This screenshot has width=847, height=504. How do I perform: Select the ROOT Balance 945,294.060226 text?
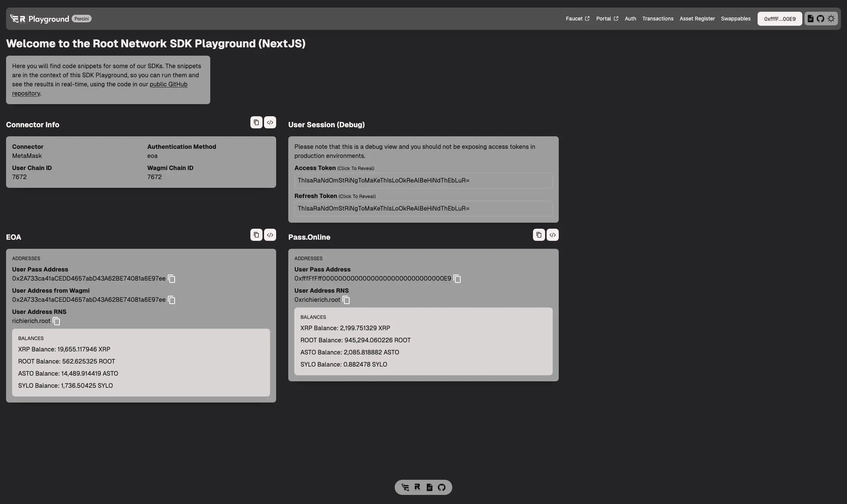[355, 340]
